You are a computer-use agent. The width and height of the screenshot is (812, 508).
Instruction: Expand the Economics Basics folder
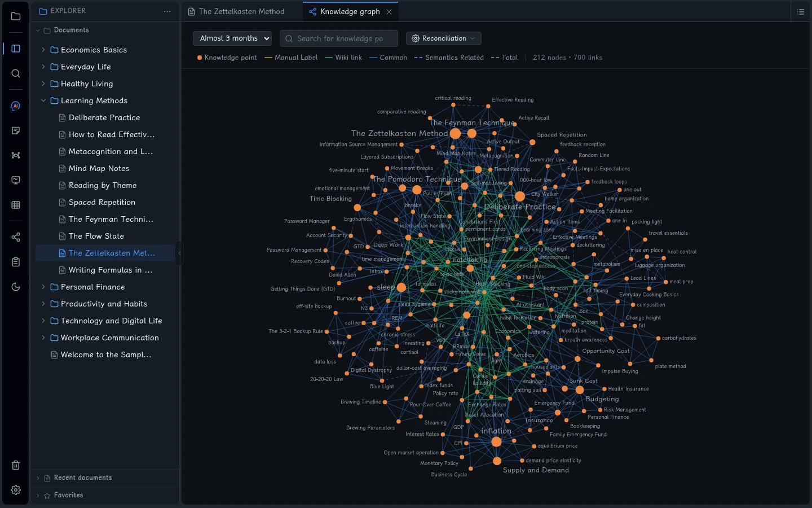coord(43,50)
